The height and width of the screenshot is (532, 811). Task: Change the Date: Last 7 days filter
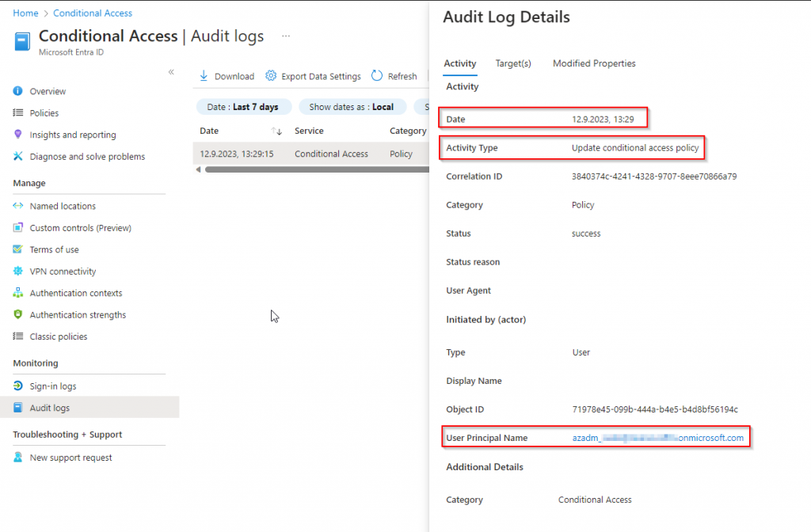[243, 107]
